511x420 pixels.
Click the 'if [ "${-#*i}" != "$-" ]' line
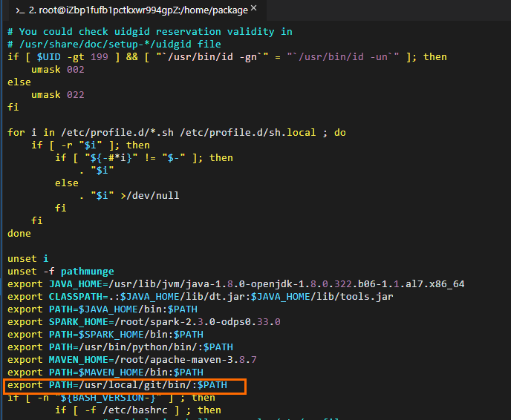144,158
